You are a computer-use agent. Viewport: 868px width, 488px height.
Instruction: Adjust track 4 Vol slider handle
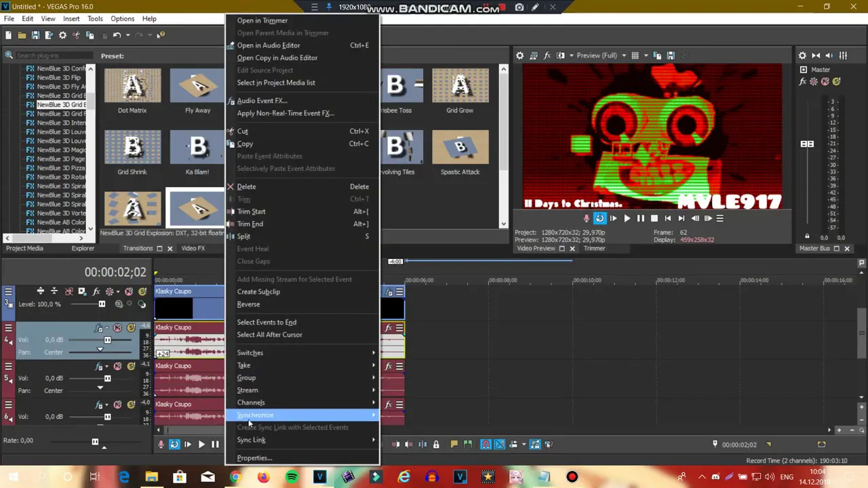(107, 340)
